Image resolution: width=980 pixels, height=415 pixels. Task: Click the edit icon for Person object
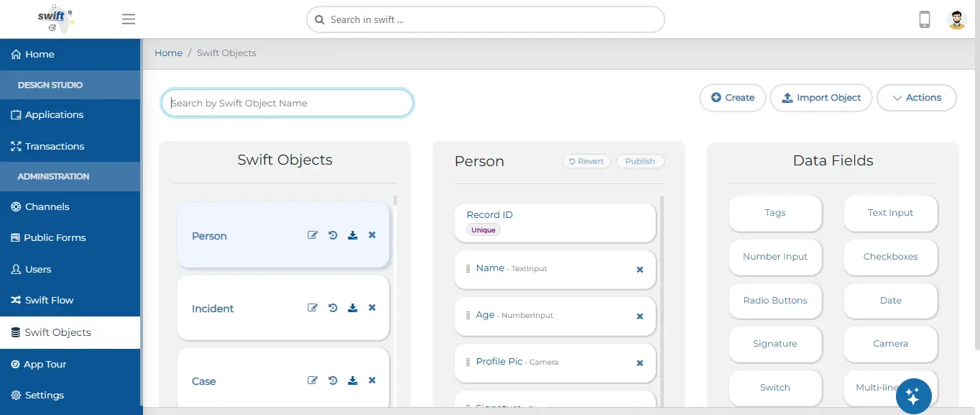313,235
